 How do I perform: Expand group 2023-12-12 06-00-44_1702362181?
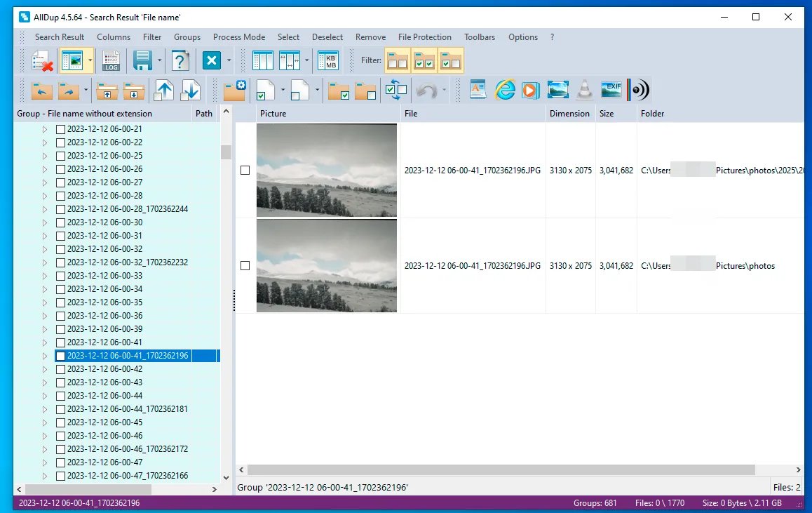coord(44,409)
